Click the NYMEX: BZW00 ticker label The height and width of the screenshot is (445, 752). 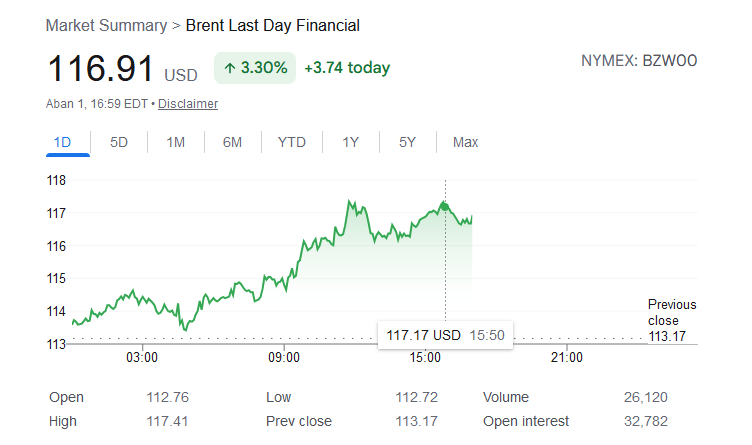pos(639,61)
